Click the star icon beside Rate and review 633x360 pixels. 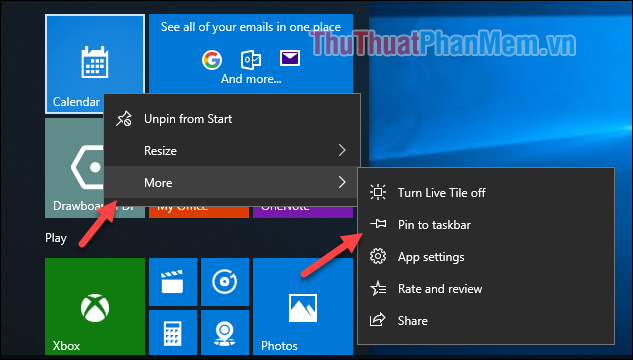click(x=378, y=289)
